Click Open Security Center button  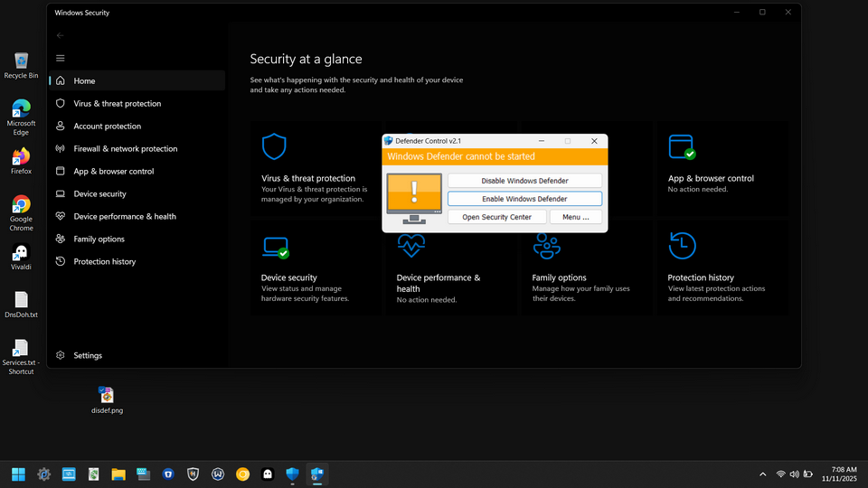(497, 217)
